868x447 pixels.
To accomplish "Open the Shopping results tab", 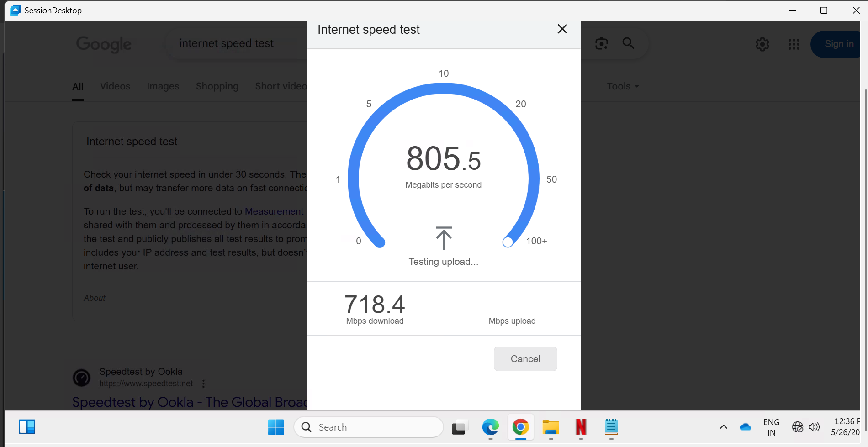I will coord(217,86).
